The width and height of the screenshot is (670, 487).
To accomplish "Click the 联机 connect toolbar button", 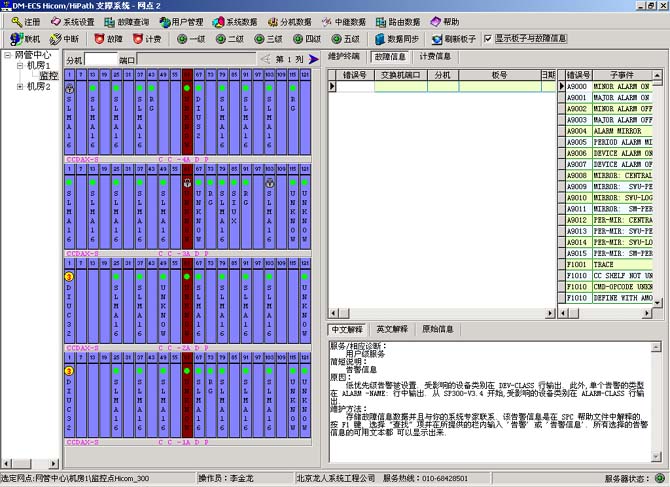I will [25, 39].
